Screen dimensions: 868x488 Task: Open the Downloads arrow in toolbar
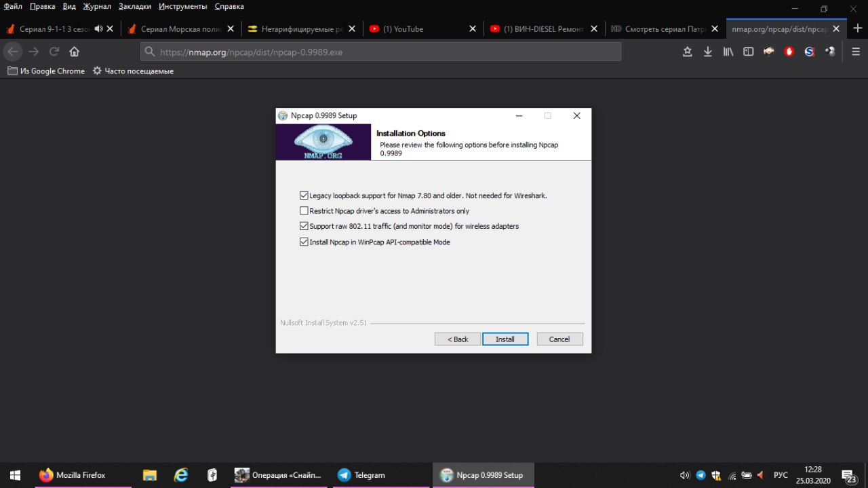pyautogui.click(x=708, y=52)
